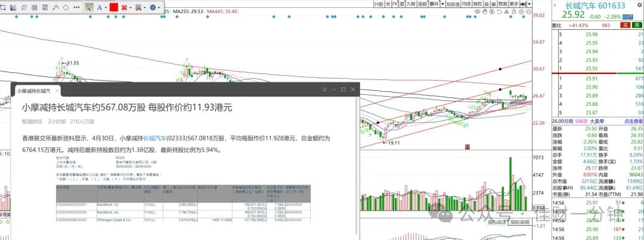Screen dimensions: 644x240
Task: Click the red X delete drawings icon
Action: point(124,7)
